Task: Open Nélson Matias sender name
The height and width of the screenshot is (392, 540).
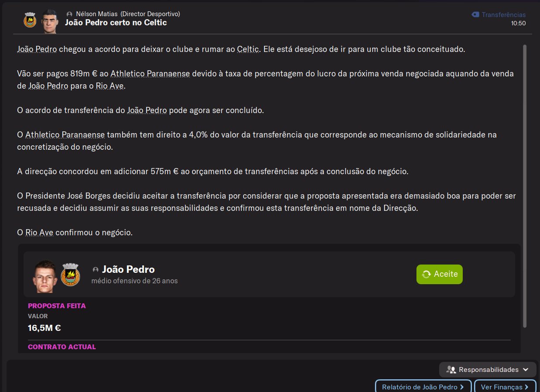Action: (x=96, y=14)
